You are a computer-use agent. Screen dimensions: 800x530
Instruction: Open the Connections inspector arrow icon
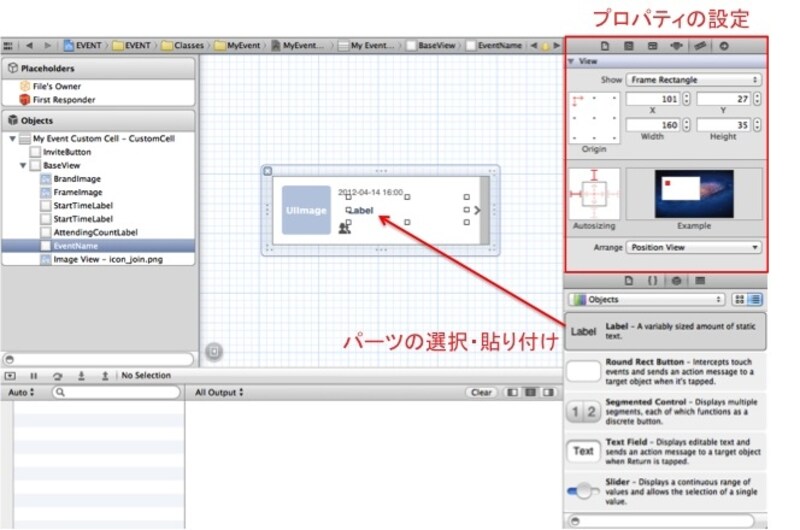coord(723,46)
